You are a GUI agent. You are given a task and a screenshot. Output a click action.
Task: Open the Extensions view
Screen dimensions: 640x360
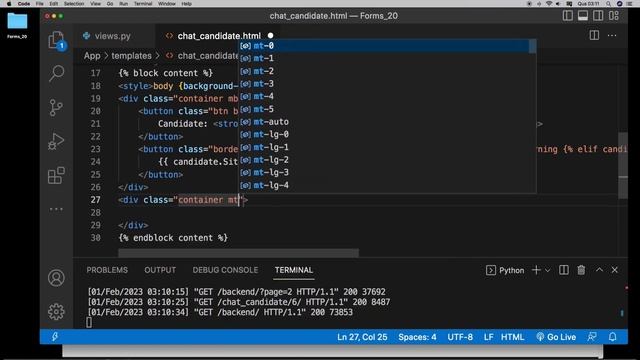click(56, 176)
